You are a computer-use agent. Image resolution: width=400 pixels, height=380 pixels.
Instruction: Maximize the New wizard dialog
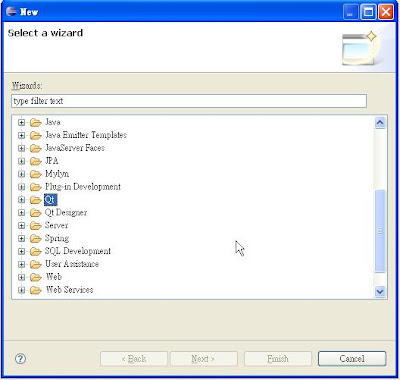click(368, 12)
